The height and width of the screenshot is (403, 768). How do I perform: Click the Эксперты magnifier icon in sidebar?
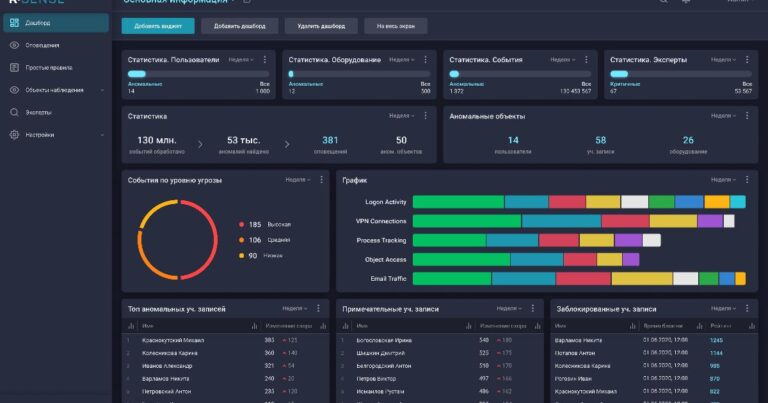14,112
